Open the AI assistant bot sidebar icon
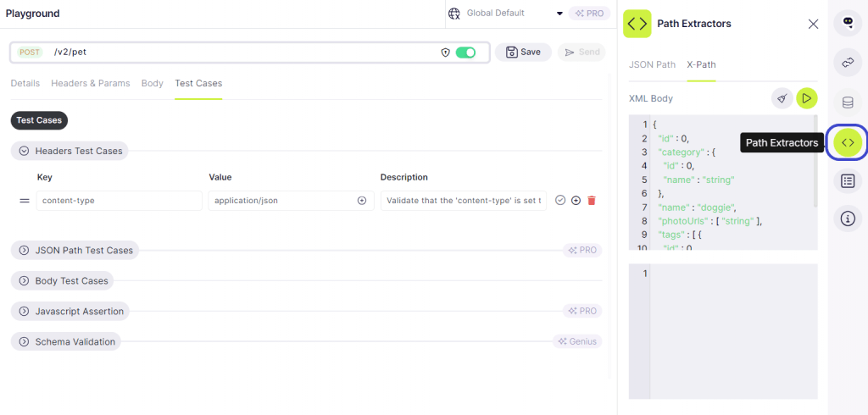The width and height of the screenshot is (868, 415). (847, 23)
